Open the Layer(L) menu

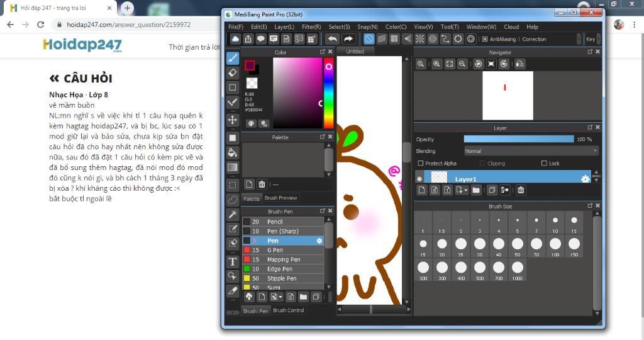[284, 26]
